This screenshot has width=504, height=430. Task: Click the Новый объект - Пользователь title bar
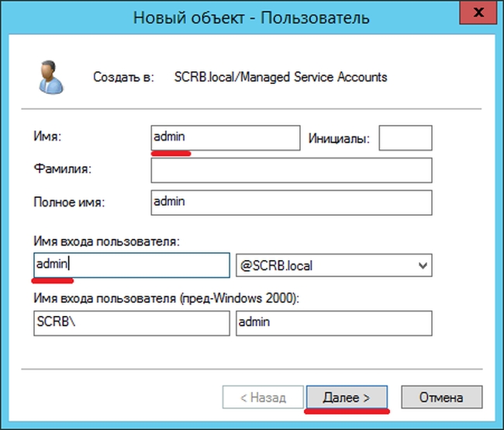(251, 16)
